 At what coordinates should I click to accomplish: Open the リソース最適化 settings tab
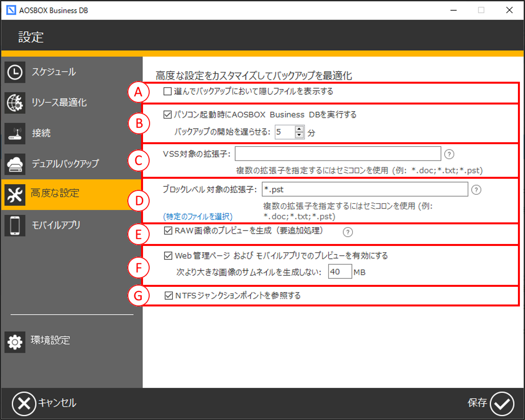tap(72, 103)
